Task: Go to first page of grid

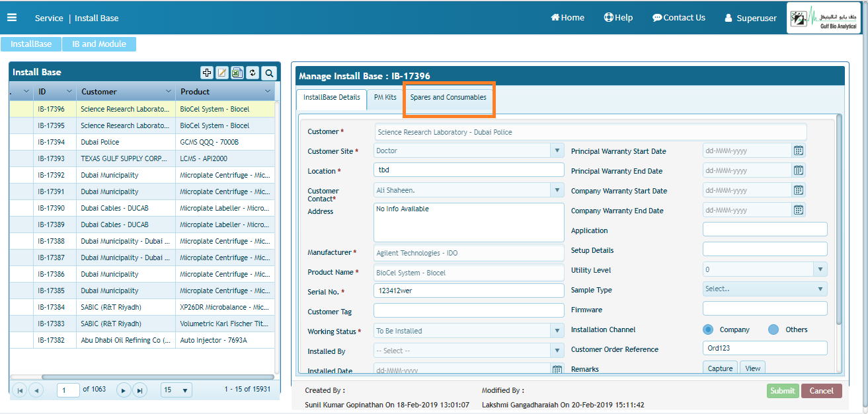Action: 20,390
